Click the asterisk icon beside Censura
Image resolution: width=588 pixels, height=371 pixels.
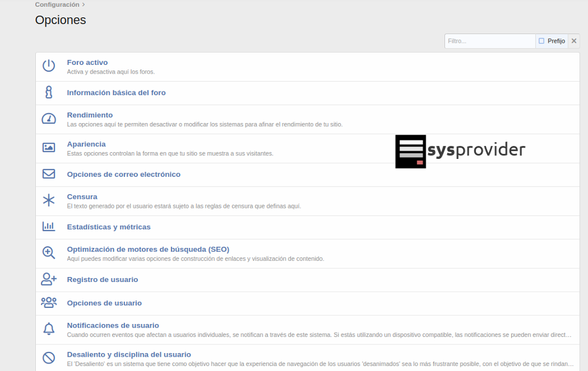(x=49, y=200)
